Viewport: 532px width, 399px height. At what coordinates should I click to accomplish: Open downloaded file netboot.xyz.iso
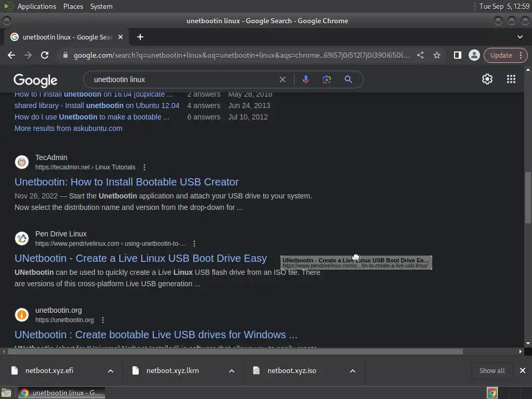pos(292,370)
